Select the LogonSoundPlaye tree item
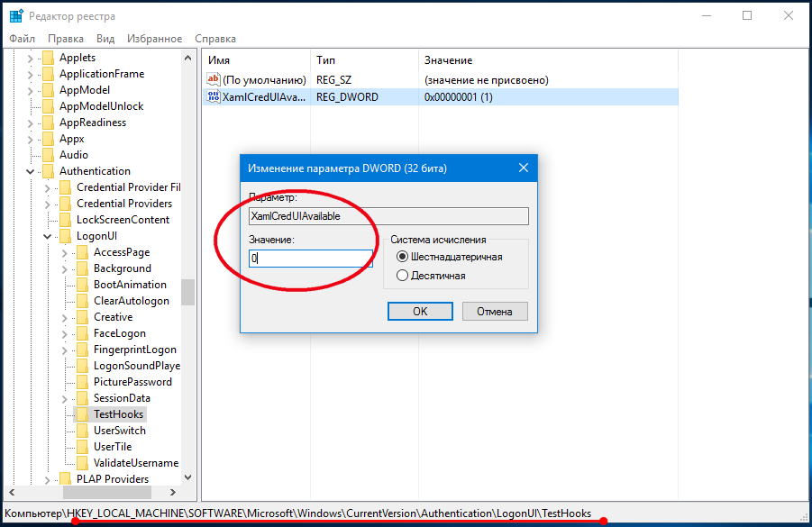 137,366
